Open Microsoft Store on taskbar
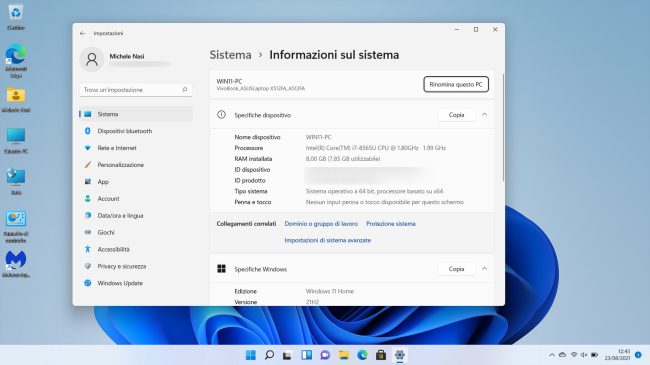The image size is (650, 365). click(x=381, y=355)
